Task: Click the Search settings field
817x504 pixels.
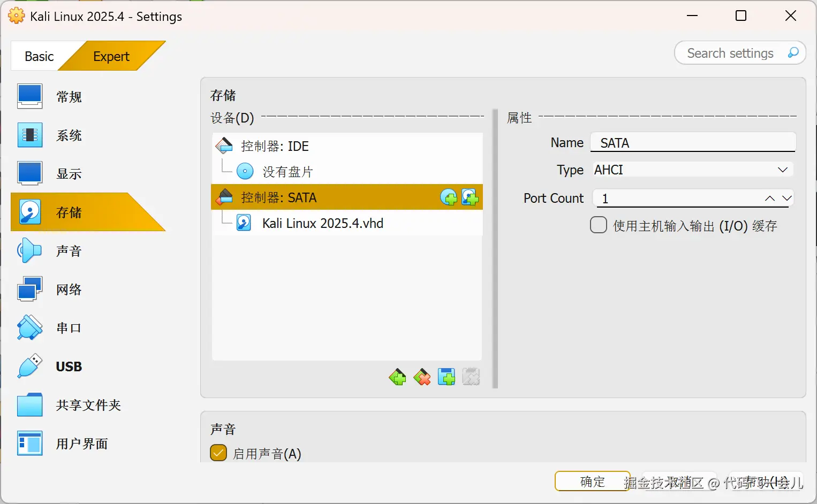Action: [x=740, y=53]
